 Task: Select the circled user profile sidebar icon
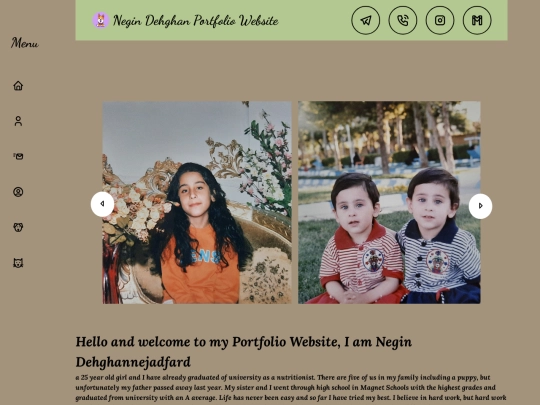[x=18, y=192]
